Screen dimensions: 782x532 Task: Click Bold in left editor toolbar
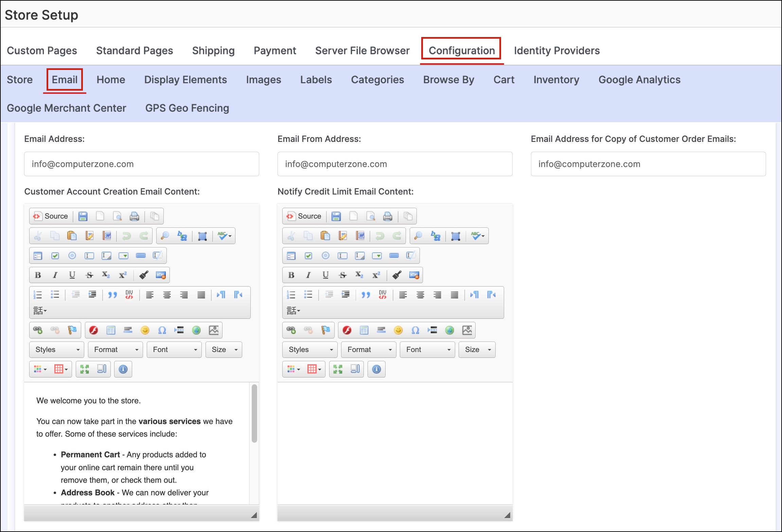click(x=38, y=275)
